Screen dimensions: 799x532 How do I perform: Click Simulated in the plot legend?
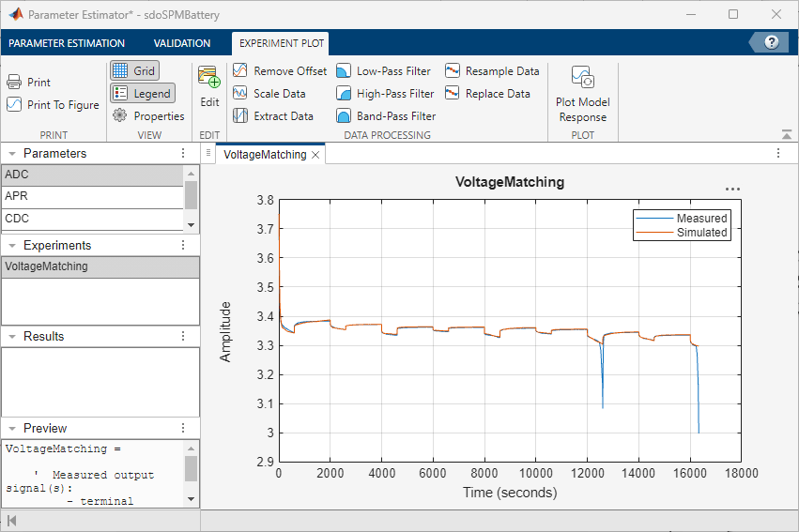[701, 233]
